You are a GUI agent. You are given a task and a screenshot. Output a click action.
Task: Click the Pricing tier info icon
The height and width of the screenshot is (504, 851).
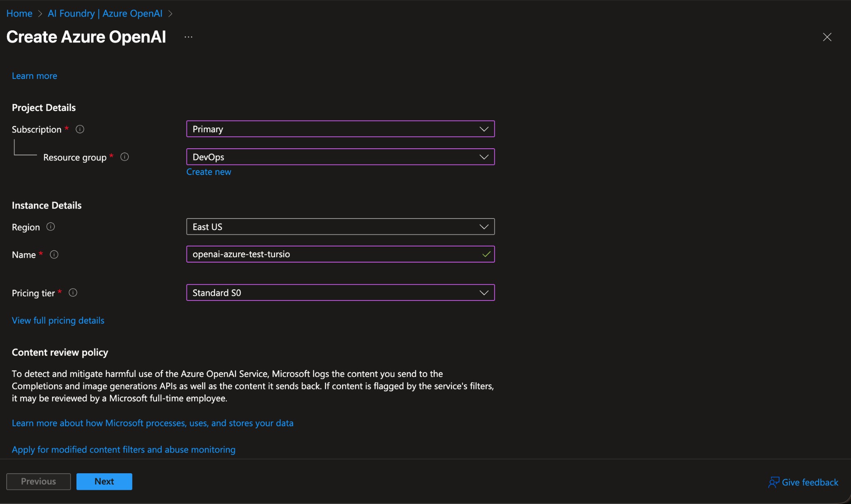(73, 293)
